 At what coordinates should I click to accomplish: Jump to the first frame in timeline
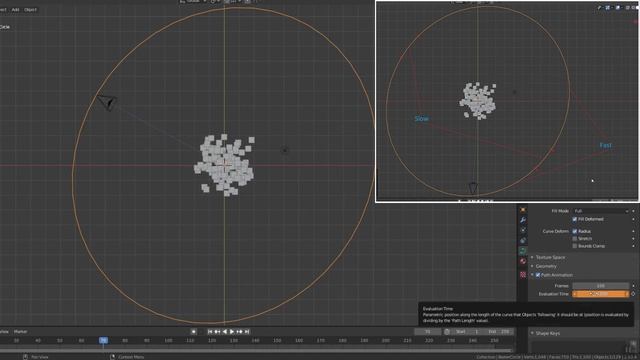coord(210,332)
